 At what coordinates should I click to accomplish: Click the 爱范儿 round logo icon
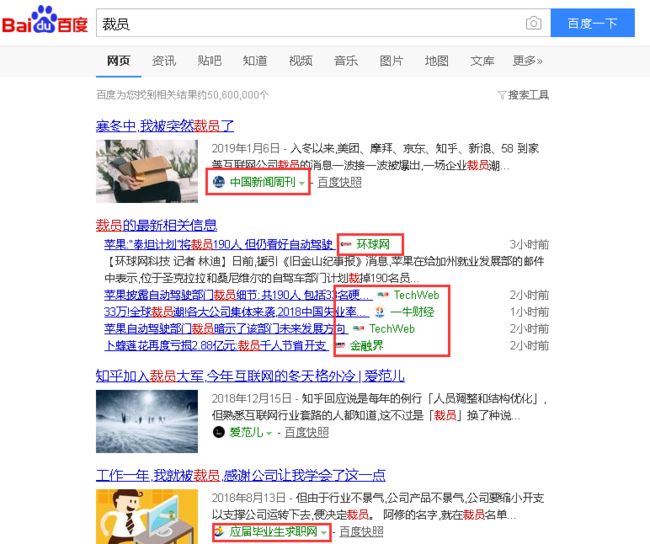[218, 432]
